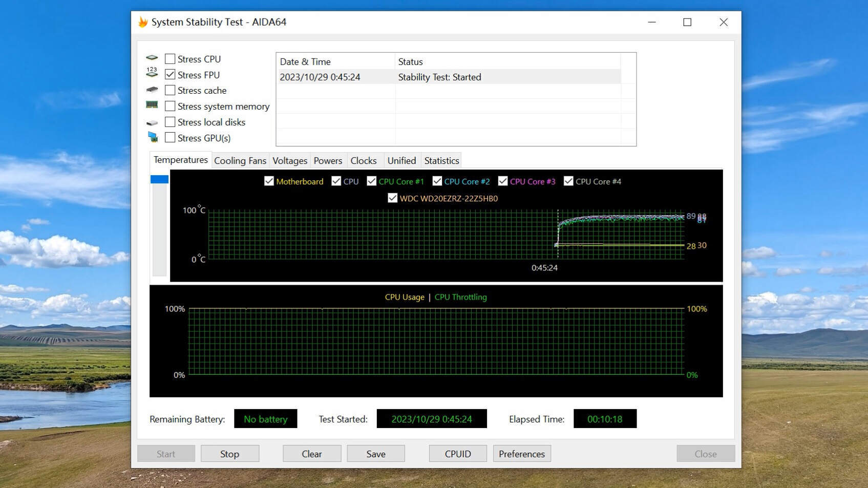
Task: Click the CPU Usage legend label
Action: pos(405,297)
